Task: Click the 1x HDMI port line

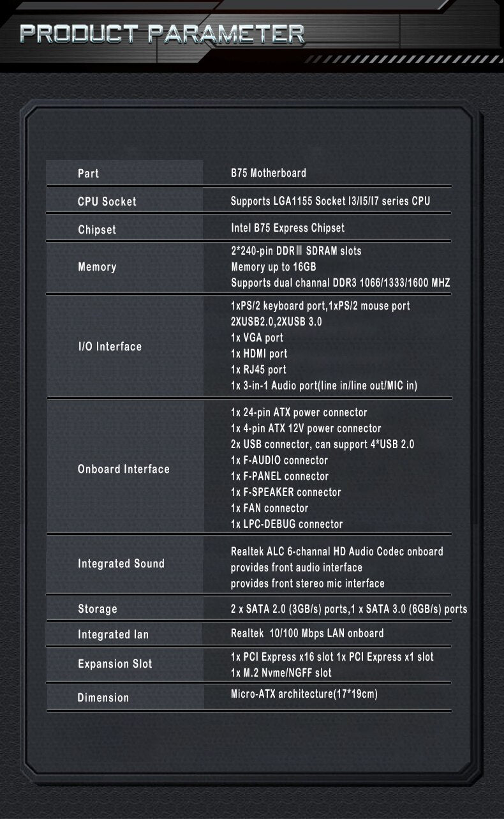Action: 259,354
